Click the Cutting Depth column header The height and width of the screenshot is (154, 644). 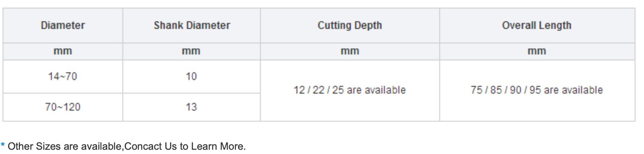point(350,26)
